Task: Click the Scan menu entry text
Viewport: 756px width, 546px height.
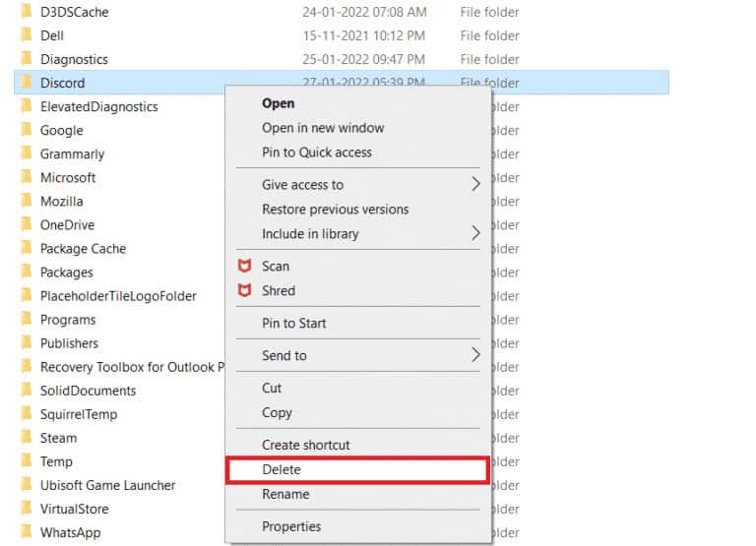Action: coord(276,266)
